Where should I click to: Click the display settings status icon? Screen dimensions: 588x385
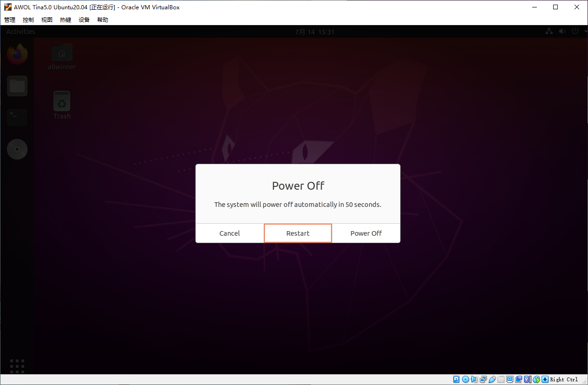tap(510, 379)
